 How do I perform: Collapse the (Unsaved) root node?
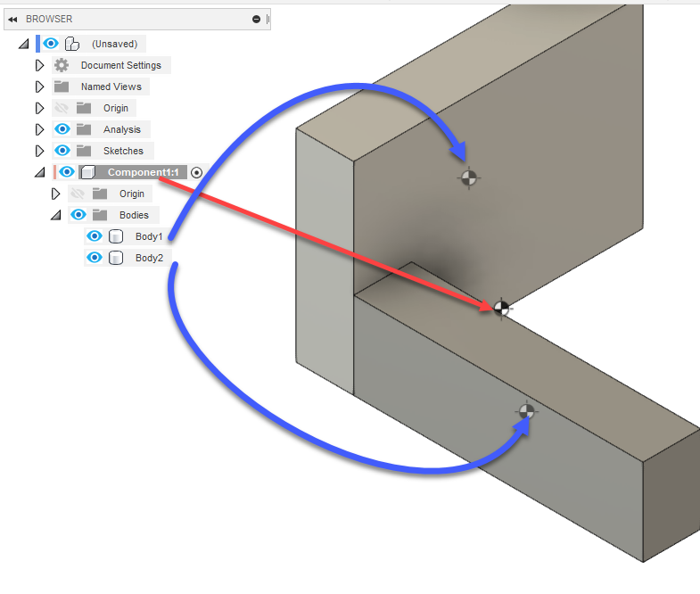[x=24, y=44]
